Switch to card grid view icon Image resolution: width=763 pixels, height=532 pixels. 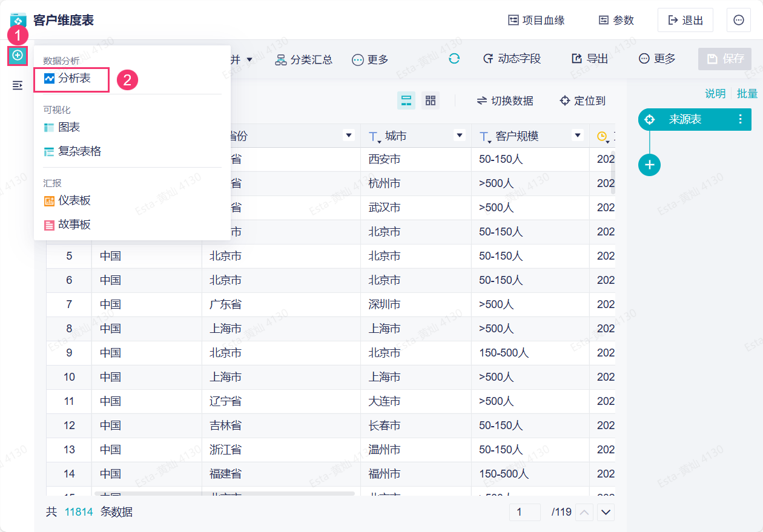coord(431,100)
